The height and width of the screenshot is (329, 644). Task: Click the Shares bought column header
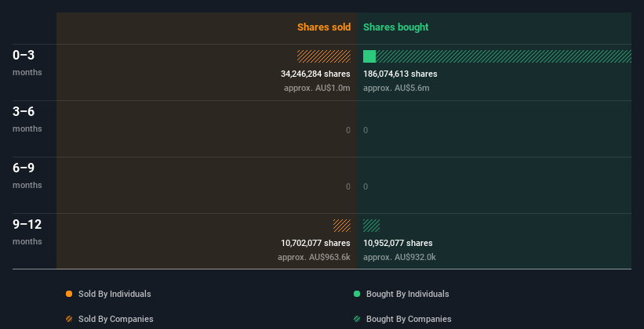click(x=395, y=27)
